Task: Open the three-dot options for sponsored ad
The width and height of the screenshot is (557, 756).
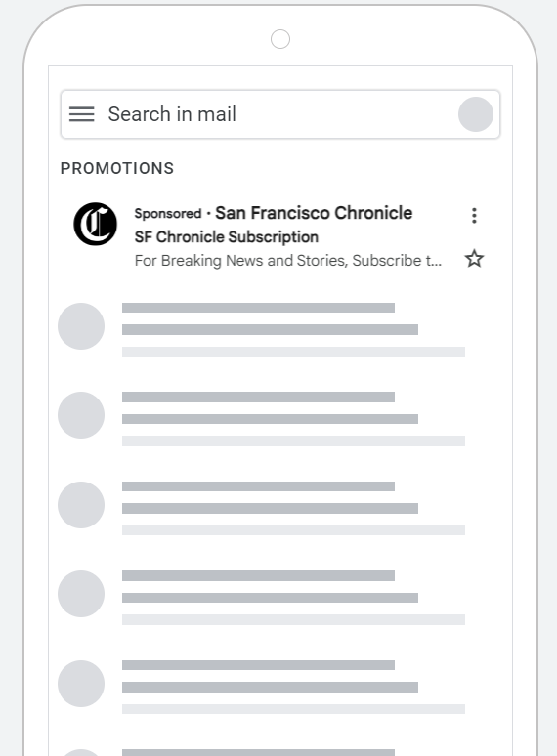Action: (474, 216)
